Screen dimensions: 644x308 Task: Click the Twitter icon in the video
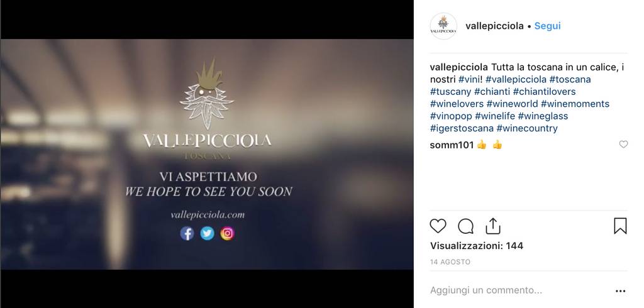click(207, 234)
